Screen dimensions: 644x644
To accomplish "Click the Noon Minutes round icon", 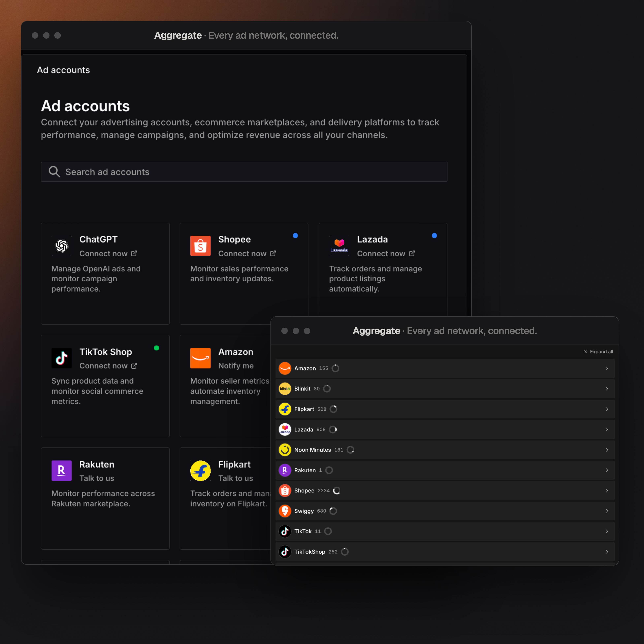I will point(285,450).
